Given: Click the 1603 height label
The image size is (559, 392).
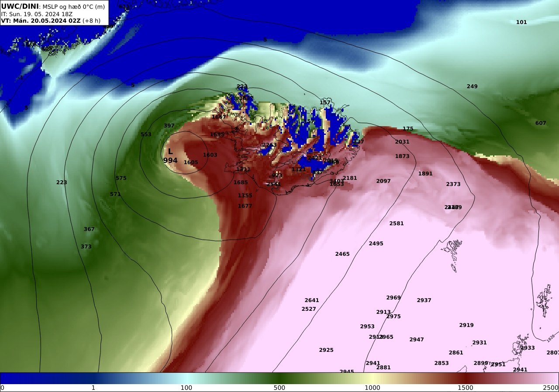Looking at the screenshot, I should (x=210, y=155).
